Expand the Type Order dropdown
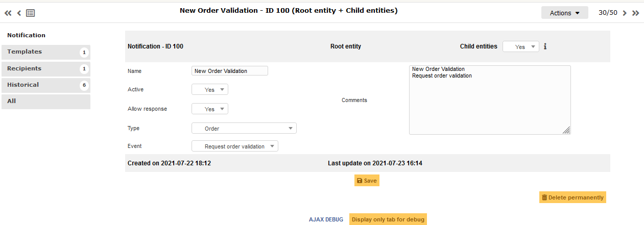644x225 pixels. [x=244, y=128]
